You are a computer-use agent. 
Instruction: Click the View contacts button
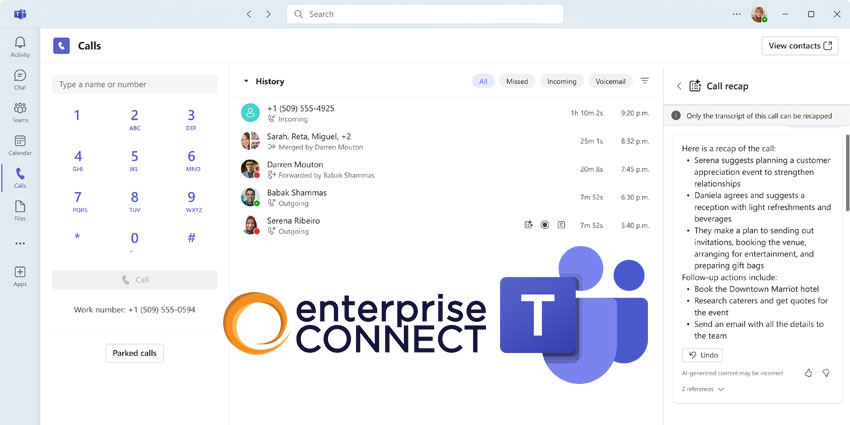(800, 46)
